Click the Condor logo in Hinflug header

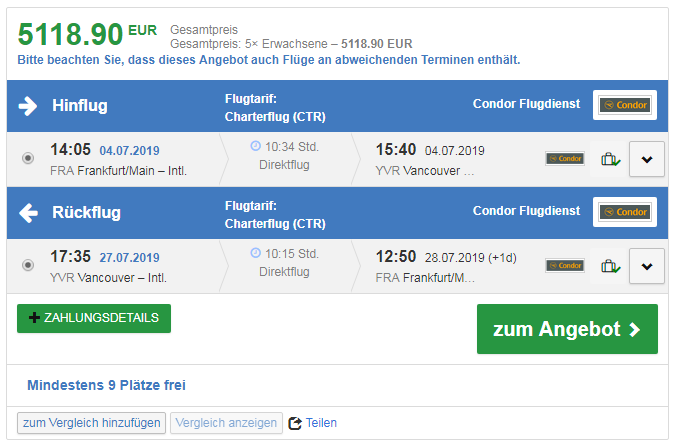coord(624,105)
